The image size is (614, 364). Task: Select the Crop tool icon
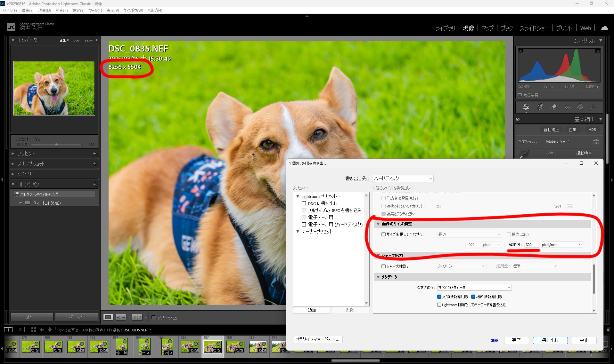pos(540,107)
